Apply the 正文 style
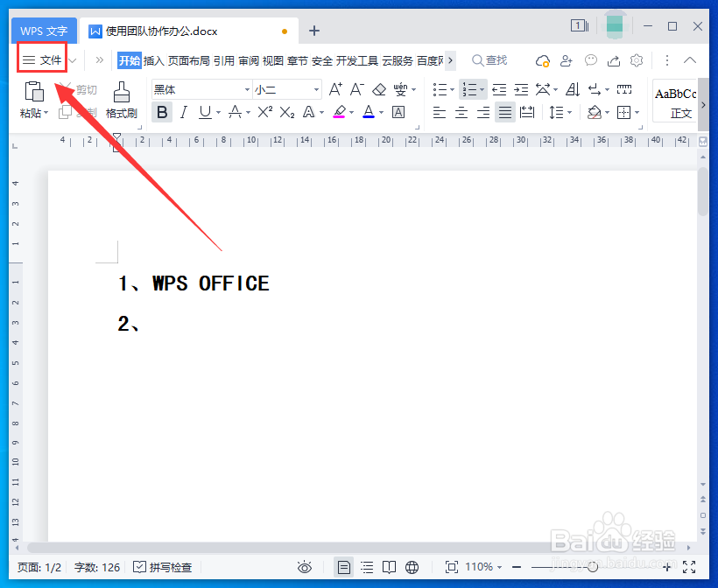The width and height of the screenshot is (718, 588). (675, 101)
